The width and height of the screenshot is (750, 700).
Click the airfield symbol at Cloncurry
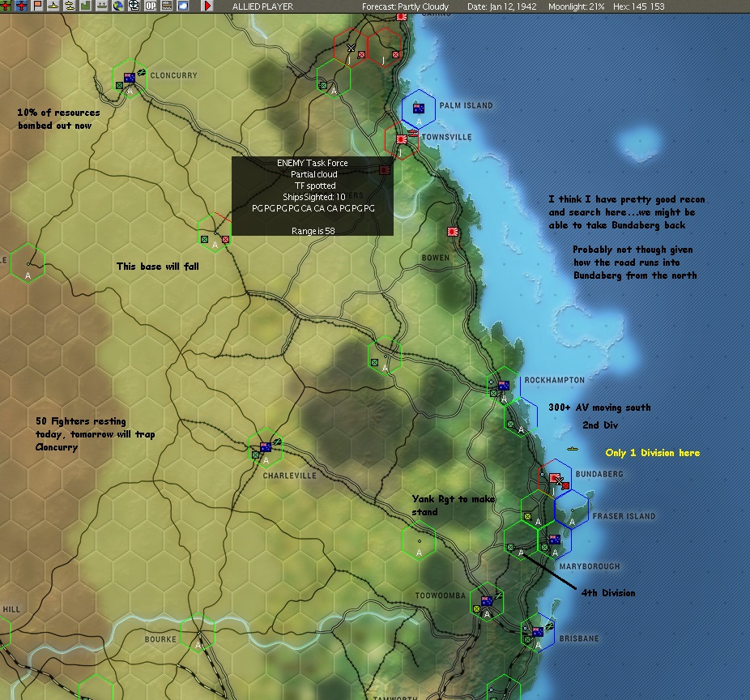[x=142, y=73]
